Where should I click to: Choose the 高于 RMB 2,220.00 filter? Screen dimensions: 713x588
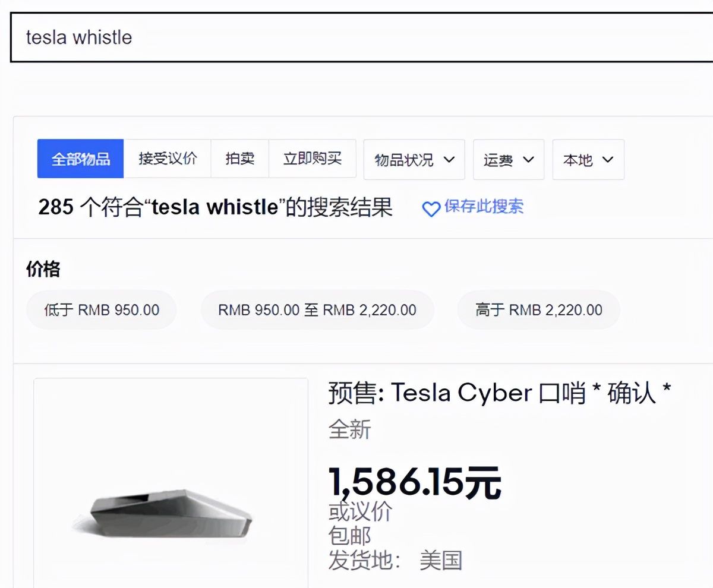click(x=538, y=310)
